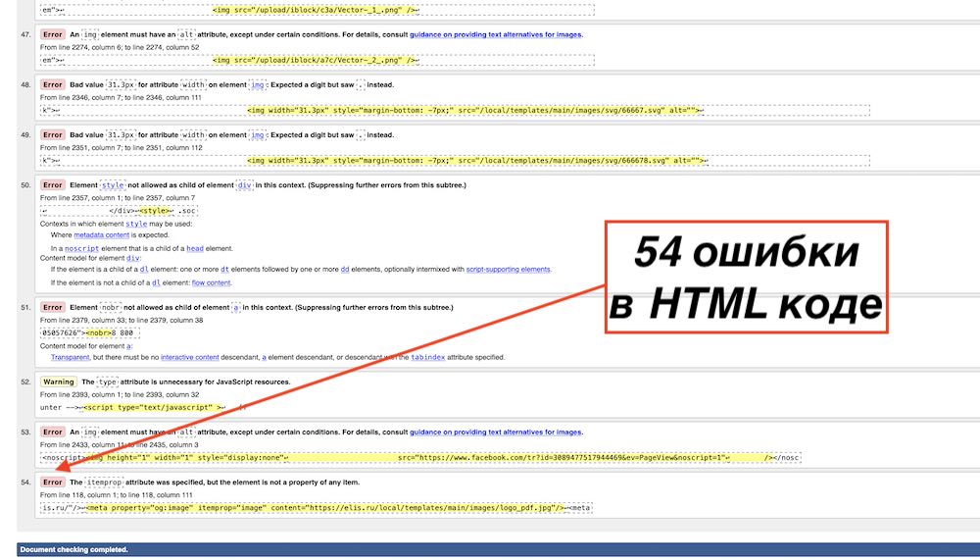The image size is (980, 560).
Task: Click 'style' link in 'Contexts in which element' line
Action: (136, 224)
